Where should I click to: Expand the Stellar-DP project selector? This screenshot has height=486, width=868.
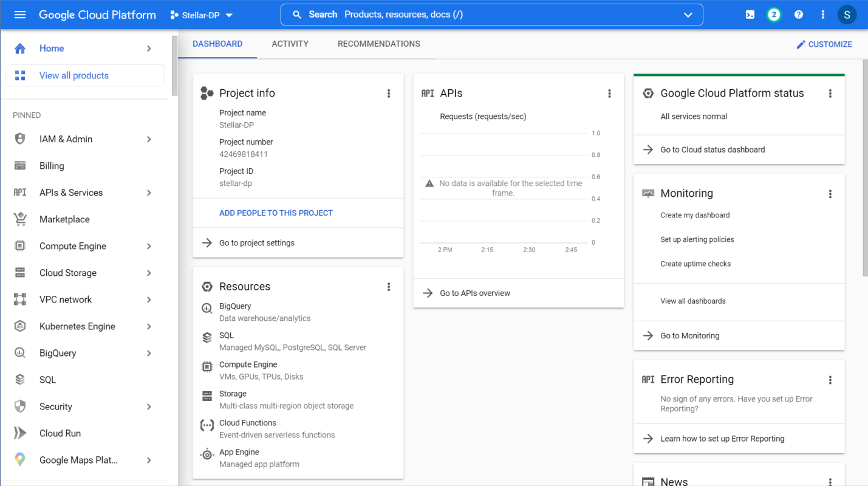pos(200,15)
